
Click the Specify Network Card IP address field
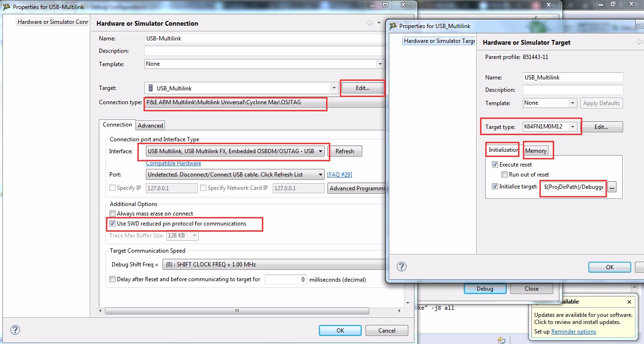point(298,188)
